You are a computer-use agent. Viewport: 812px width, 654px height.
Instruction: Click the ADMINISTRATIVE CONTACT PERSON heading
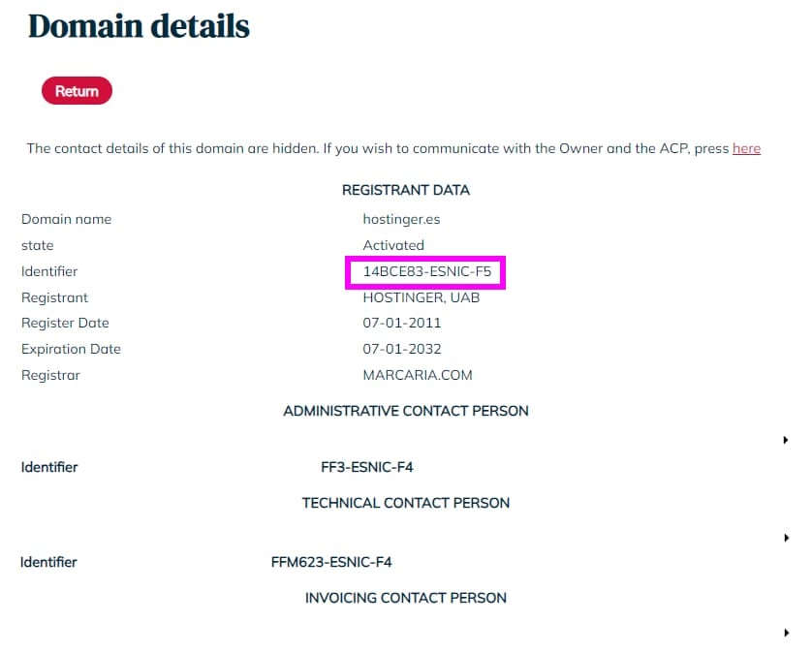coord(406,411)
